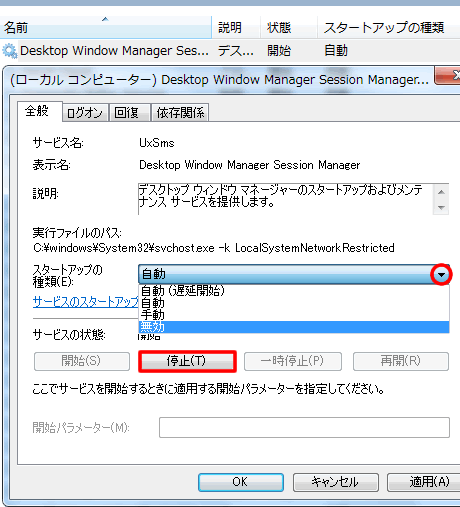Apply changes with 適用(A) button

tap(424, 482)
